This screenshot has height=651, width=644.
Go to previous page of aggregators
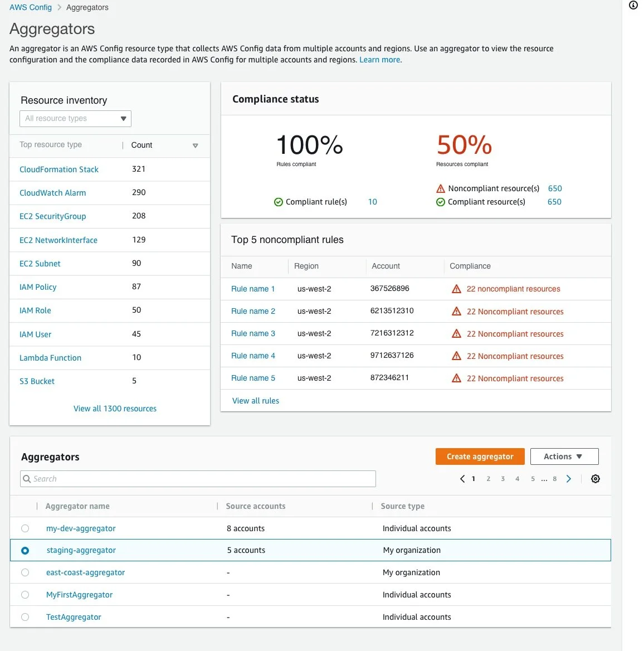462,479
